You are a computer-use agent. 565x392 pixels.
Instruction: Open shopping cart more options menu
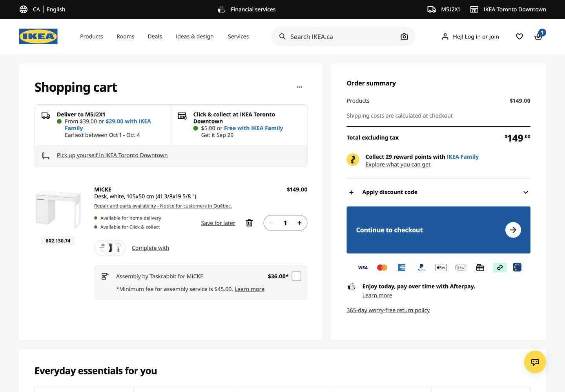pos(299,87)
